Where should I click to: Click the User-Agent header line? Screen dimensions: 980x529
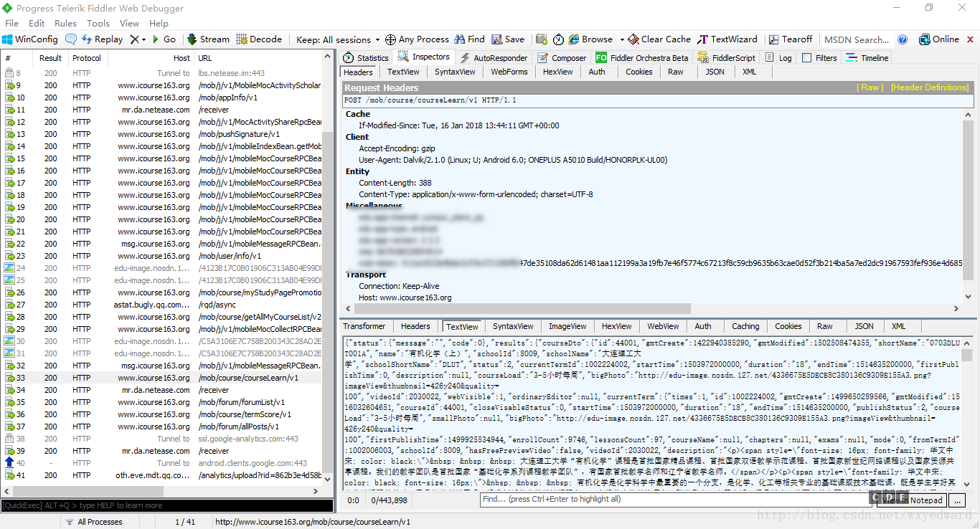point(513,160)
